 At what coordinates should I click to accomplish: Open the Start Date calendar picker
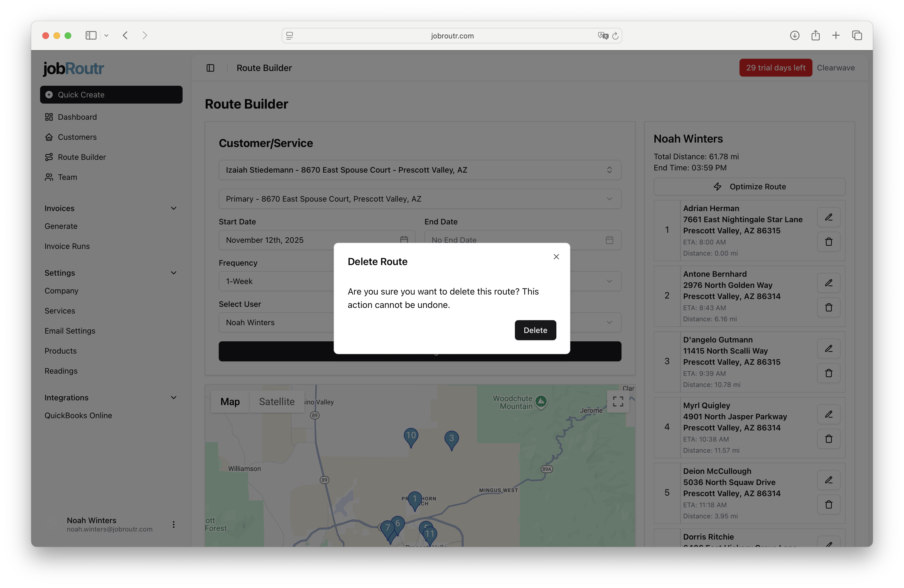coord(404,240)
